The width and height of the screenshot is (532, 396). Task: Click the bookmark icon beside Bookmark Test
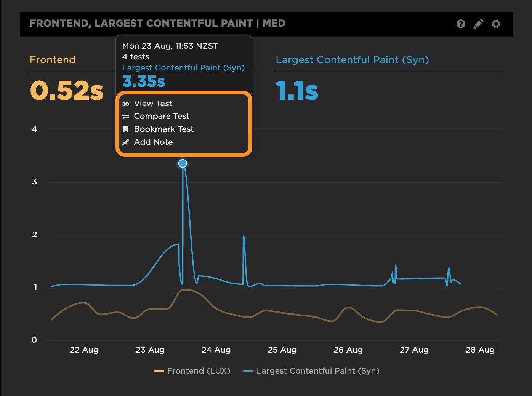pos(126,129)
